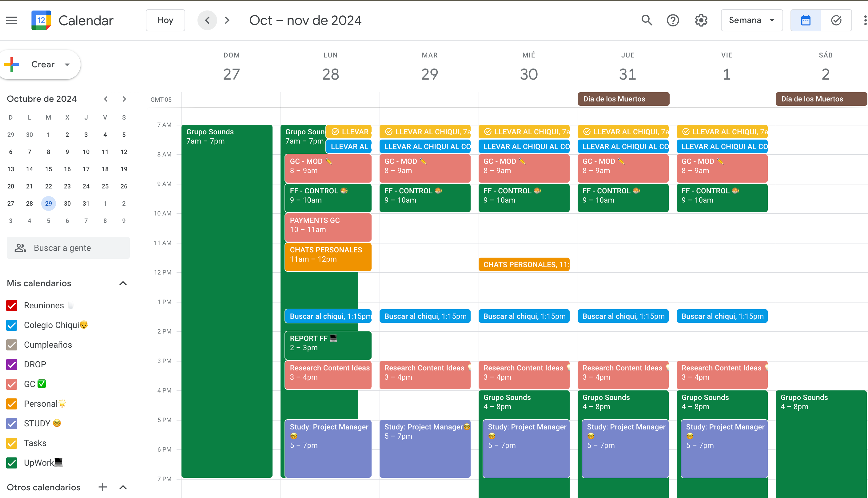Select October 29 in mini calendar
This screenshot has height=498, width=868.
(x=49, y=204)
